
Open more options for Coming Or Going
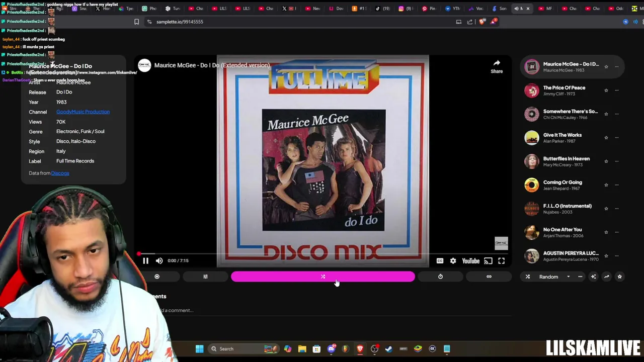[x=617, y=185]
